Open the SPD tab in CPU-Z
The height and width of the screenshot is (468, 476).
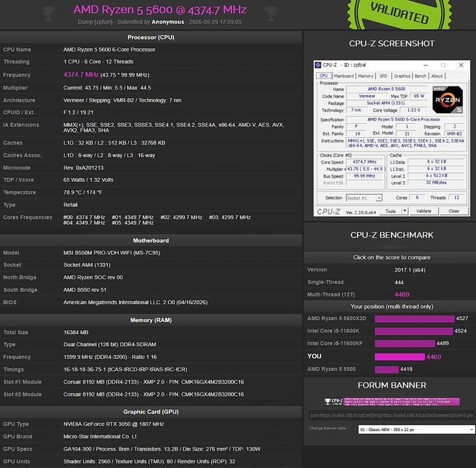[383, 76]
